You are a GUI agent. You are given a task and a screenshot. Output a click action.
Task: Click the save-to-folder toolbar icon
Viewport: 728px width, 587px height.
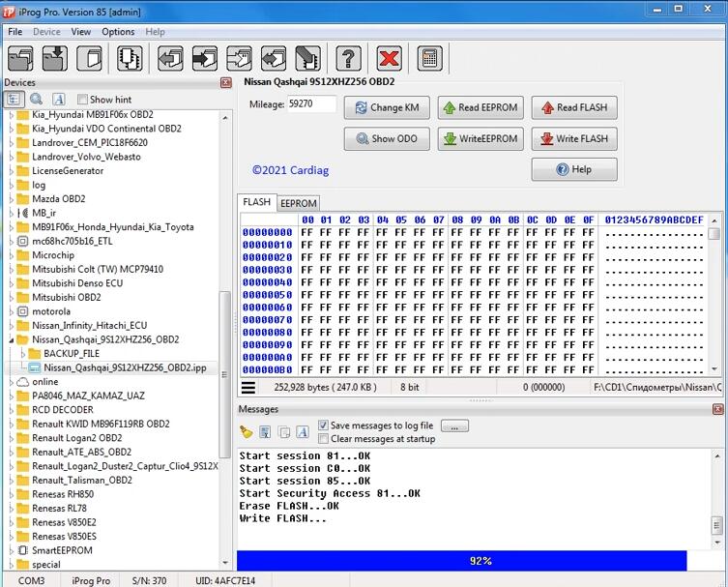tap(55, 59)
